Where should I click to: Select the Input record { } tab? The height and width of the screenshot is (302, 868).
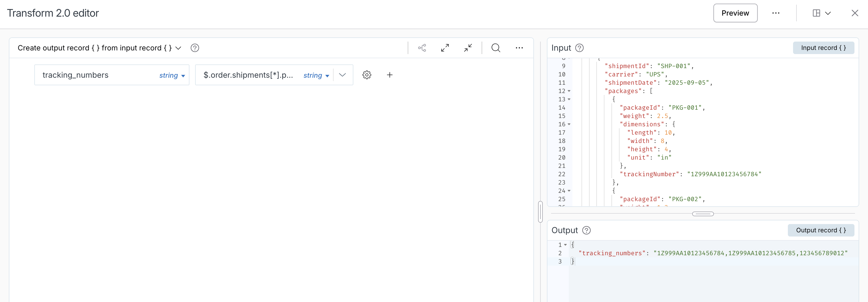[823, 48]
